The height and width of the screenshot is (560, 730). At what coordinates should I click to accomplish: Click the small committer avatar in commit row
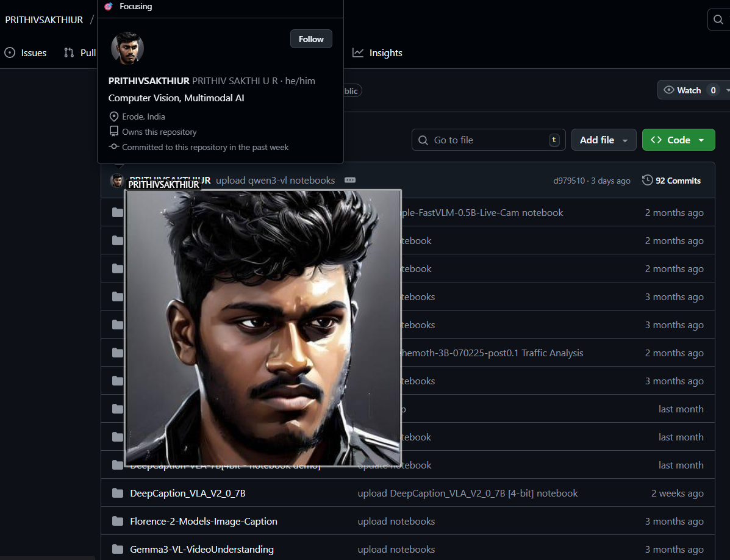[x=117, y=180]
